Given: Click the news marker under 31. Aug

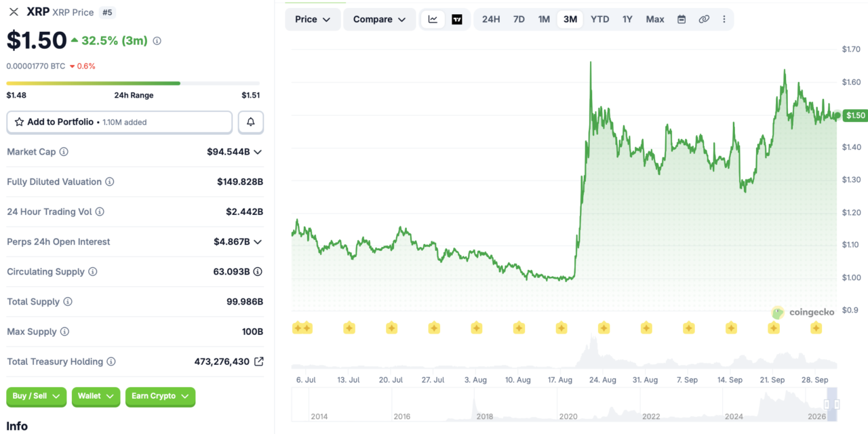Looking at the screenshot, I should 646,328.
